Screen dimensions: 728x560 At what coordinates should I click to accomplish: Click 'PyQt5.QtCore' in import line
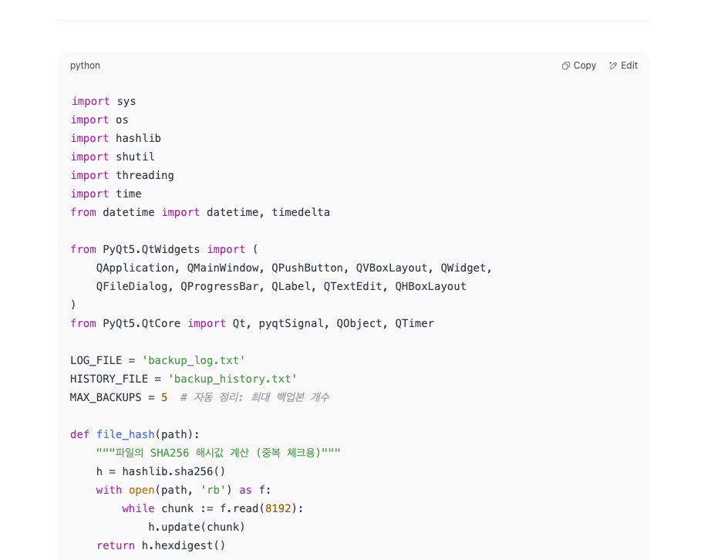click(142, 324)
